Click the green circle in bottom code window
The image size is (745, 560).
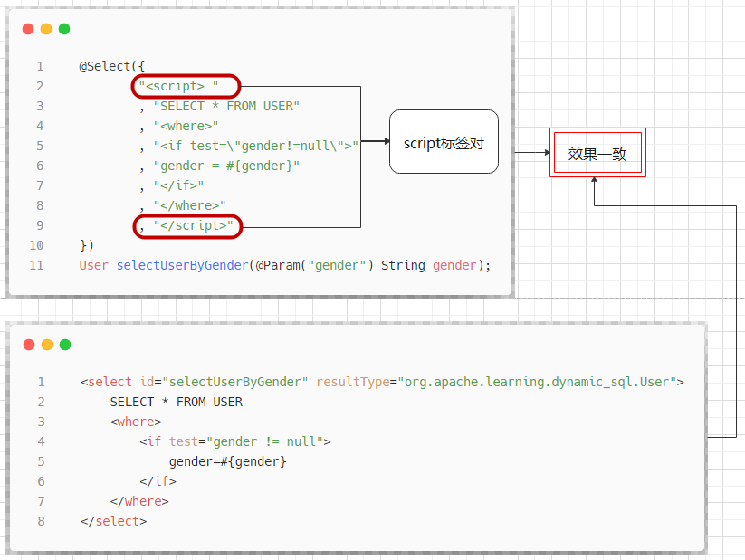63,344
